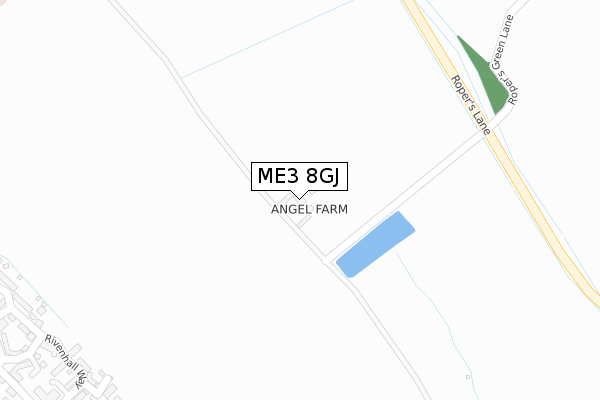
Task: Click the pointer tip below the ME3 8GJ callout
Action: (x=299, y=198)
